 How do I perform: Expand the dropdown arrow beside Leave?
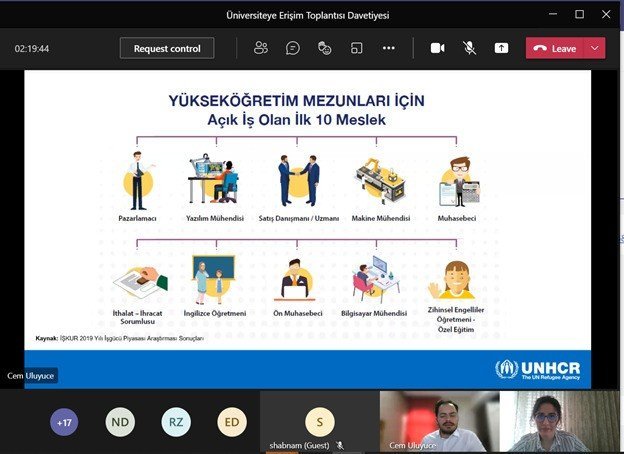(595, 48)
